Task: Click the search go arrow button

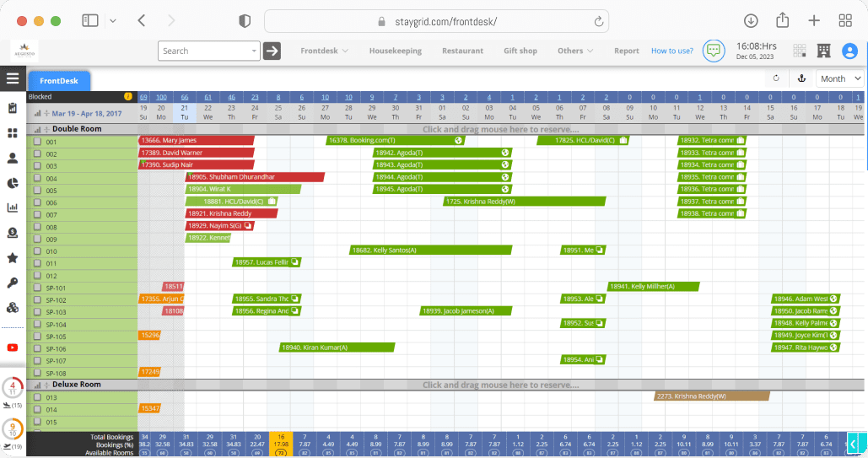Action: [x=272, y=51]
